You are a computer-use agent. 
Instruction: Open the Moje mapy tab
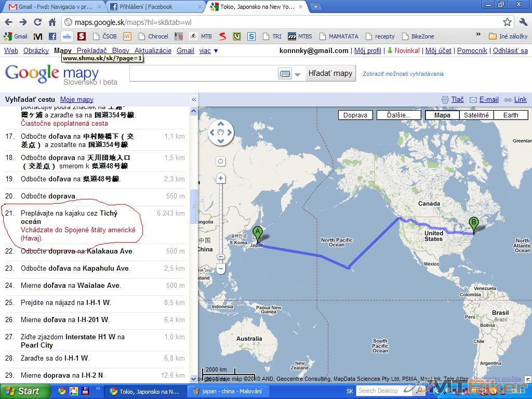76,100
